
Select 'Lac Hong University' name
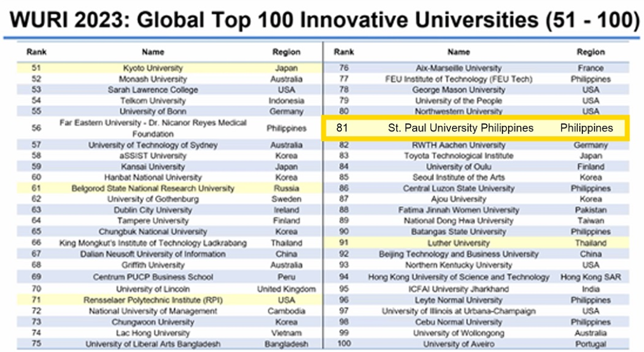pyautogui.click(x=153, y=333)
